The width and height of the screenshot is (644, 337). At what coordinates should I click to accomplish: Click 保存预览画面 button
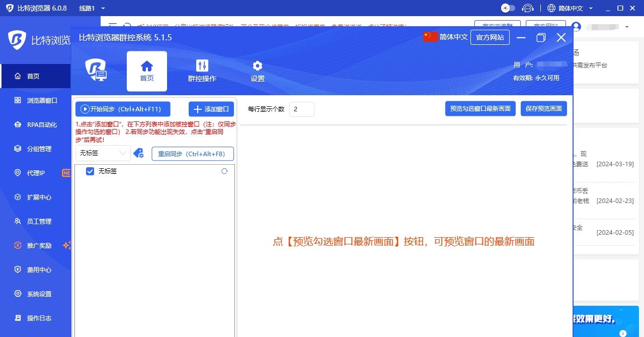point(544,109)
